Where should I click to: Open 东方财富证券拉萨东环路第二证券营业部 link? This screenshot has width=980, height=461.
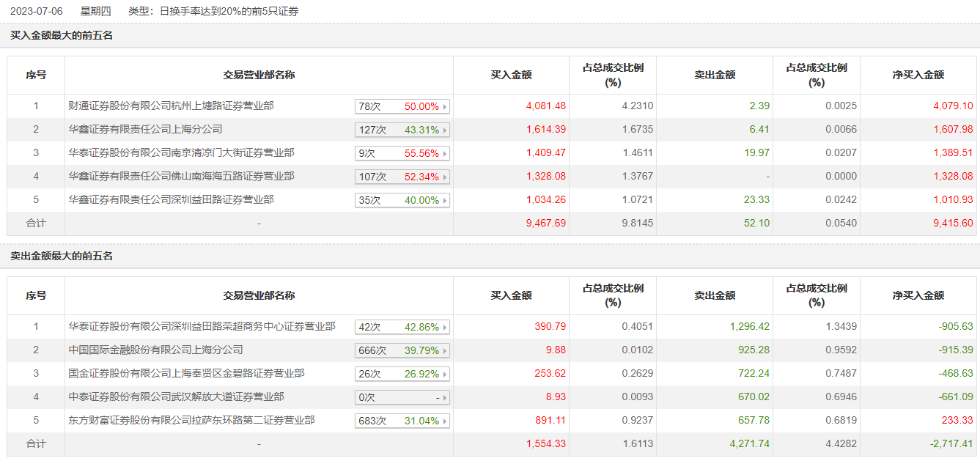coord(191,421)
